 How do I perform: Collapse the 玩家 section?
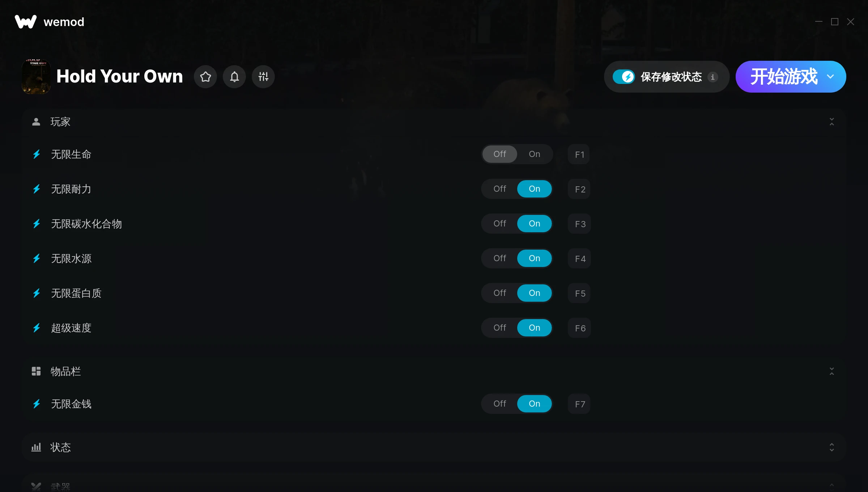(832, 122)
